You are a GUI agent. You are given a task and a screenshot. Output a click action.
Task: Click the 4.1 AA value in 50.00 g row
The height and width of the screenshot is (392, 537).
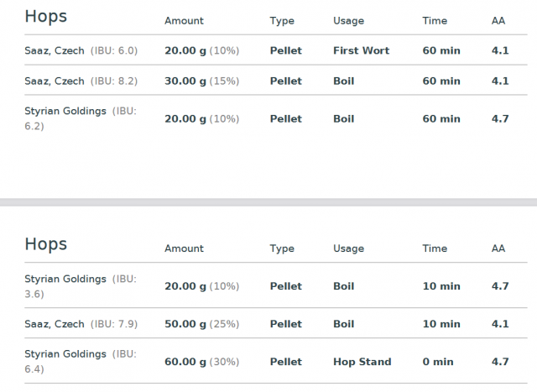coord(500,324)
